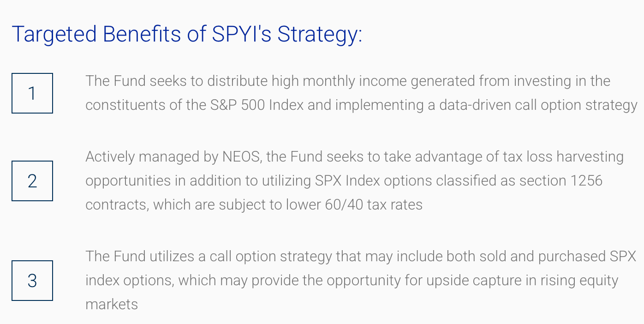Click the word "Strategy:" in the heading
This screenshot has height=324, width=644.
pyautogui.click(x=319, y=34)
